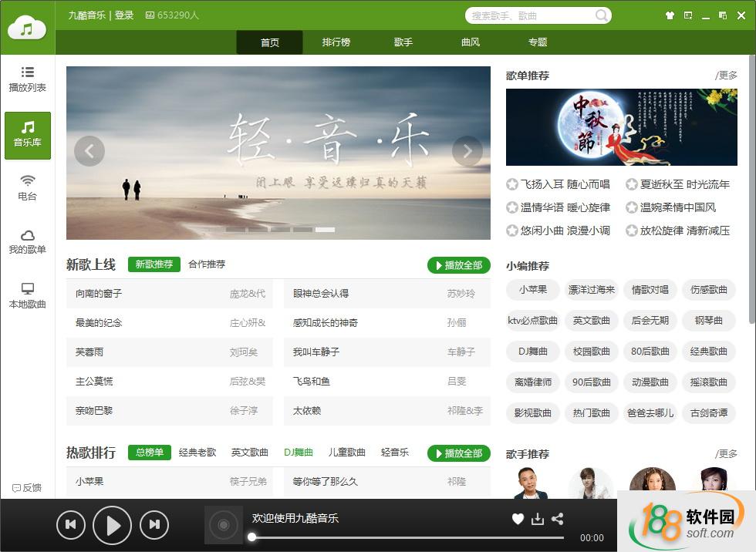The width and height of the screenshot is (756, 552).
Task: Open 播放列表 in the left sidebar
Action: point(28,79)
